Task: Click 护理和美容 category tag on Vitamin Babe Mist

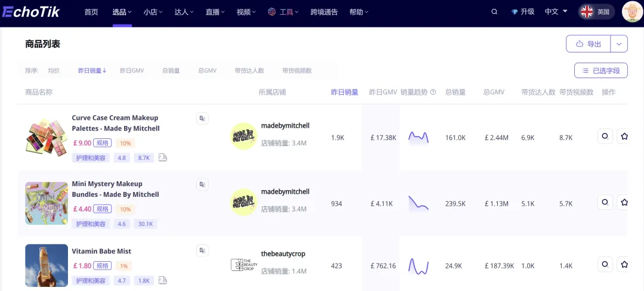Action: tap(91, 281)
